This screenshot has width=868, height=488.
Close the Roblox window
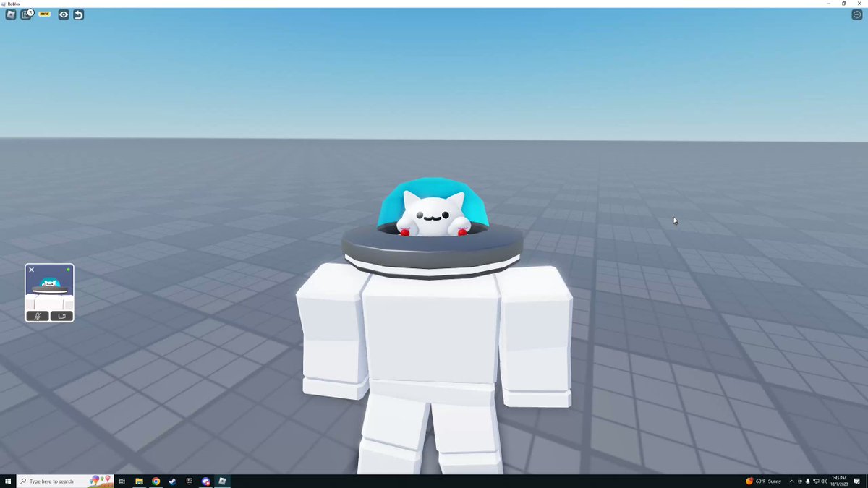[859, 4]
